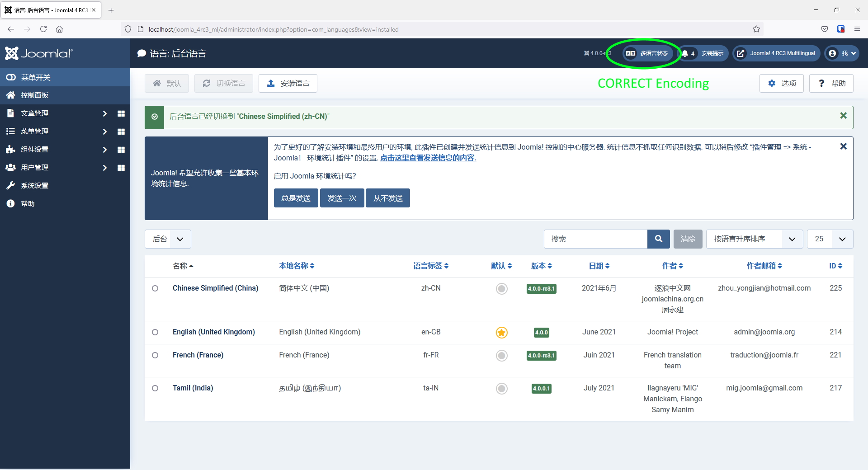Viewport: 868px width, 470px height.
Task: Open a new browser tab
Action: [x=111, y=10]
